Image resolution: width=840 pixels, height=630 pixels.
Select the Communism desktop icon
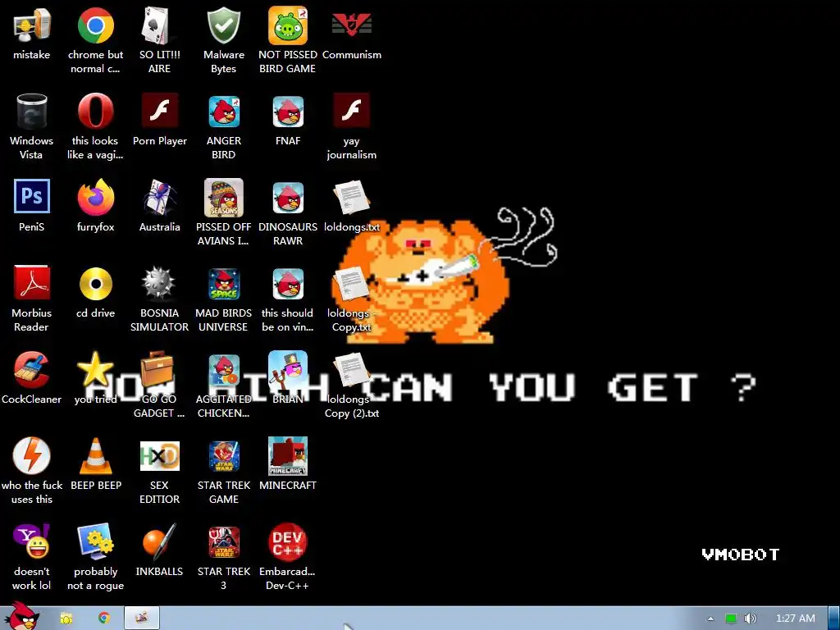coord(351,25)
